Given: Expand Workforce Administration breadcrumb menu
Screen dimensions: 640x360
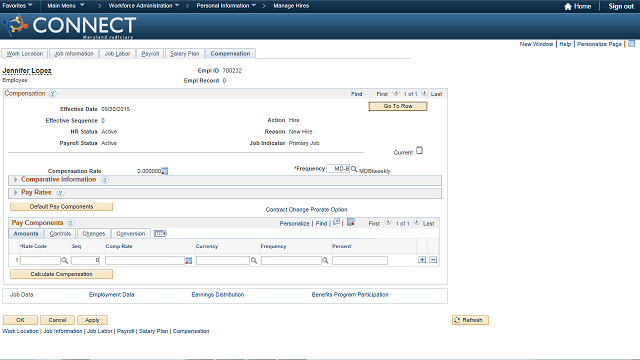Looking at the screenshot, I should pos(144,6).
